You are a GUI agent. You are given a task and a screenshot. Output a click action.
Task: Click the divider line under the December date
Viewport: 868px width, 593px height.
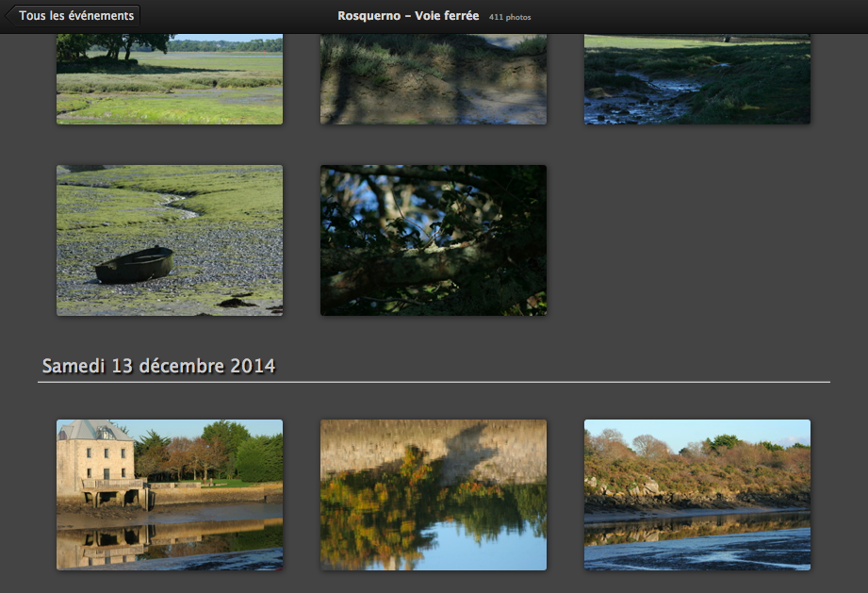pos(434,382)
